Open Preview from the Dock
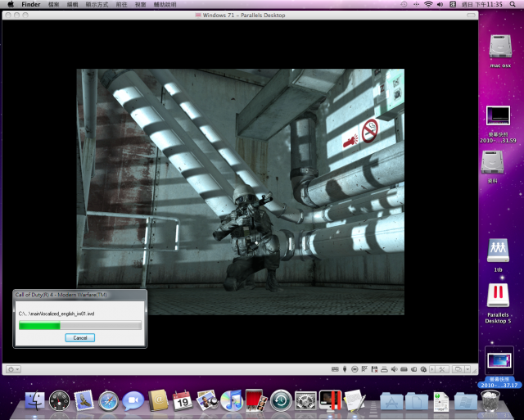The width and height of the screenshot is (524, 420). coord(207,400)
